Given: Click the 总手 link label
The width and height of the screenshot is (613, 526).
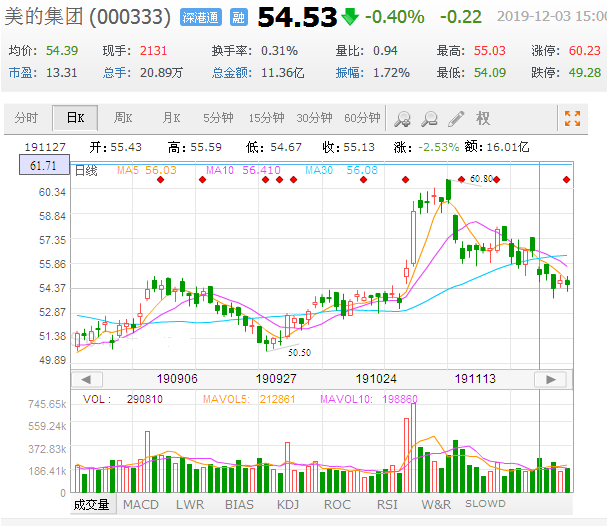Looking at the screenshot, I should click(x=115, y=73).
